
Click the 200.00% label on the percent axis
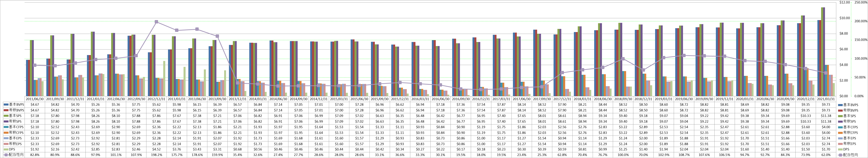pos(861,21)
